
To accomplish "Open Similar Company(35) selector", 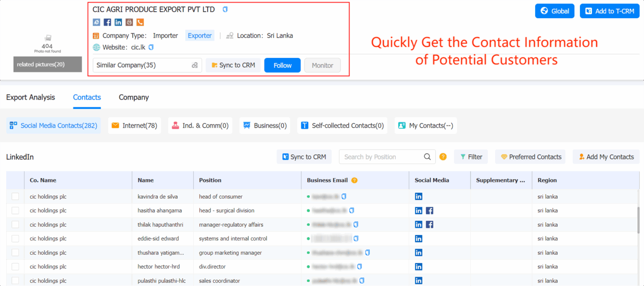I will (x=147, y=65).
